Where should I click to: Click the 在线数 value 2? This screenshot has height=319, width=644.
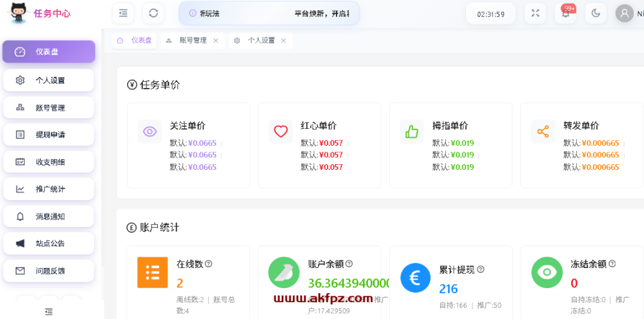tap(180, 283)
